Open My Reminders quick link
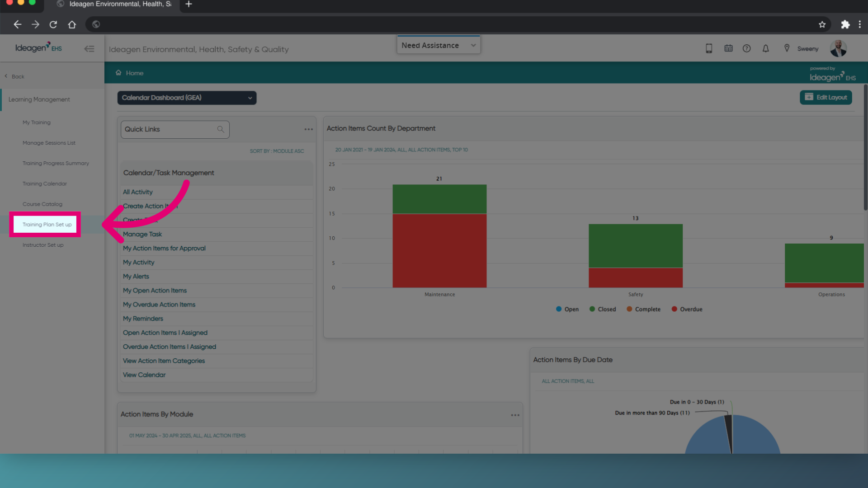The width and height of the screenshot is (868, 488). [143, 318]
